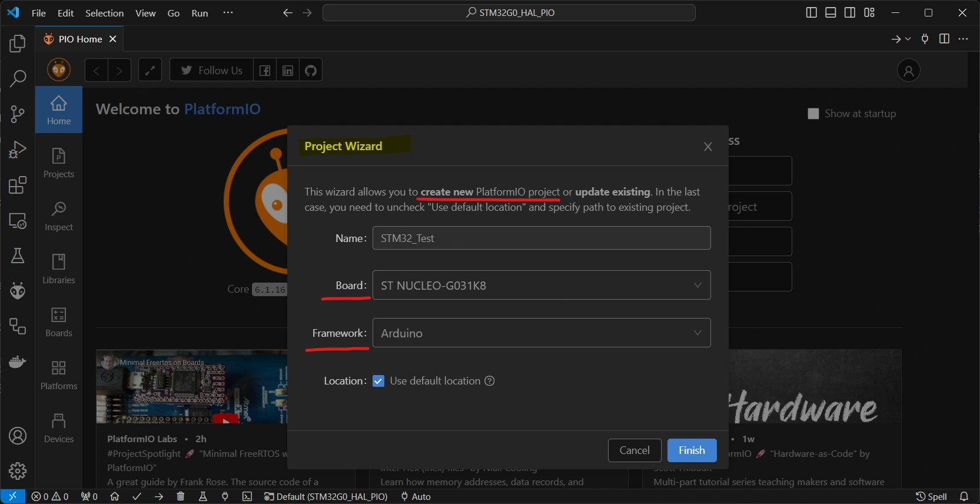The height and width of the screenshot is (504, 980).
Task: Open Platforms section in PIO sidebar
Action: [59, 374]
